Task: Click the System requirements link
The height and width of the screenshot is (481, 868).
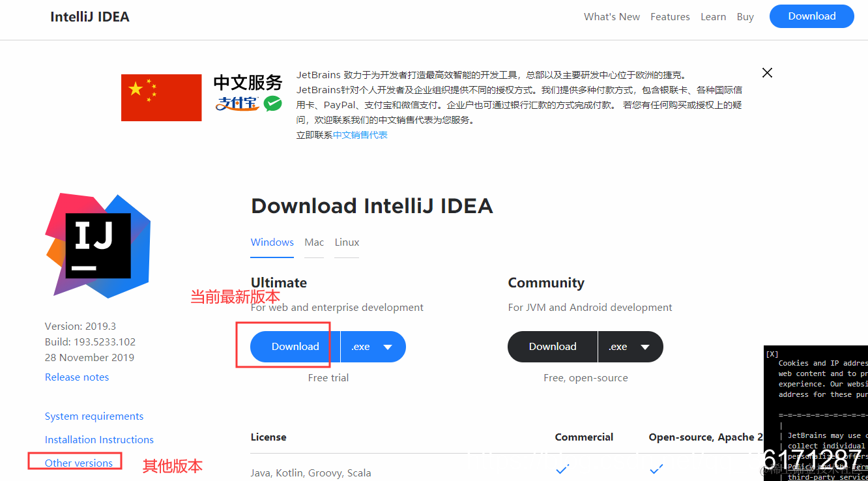Action: coord(94,416)
